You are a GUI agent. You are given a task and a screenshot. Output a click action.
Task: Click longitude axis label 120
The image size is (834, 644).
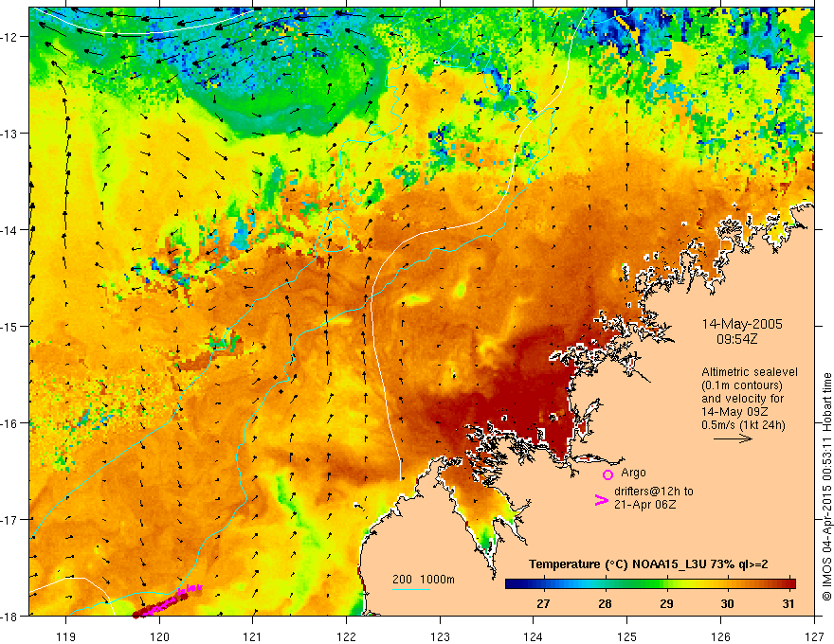coord(159,636)
